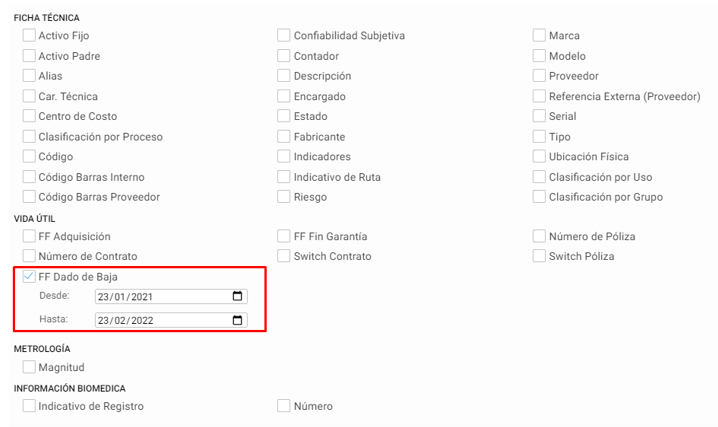Enable the Ubicación Física checkbox
Image resolution: width=718 pixels, height=427 pixels.
(x=539, y=156)
